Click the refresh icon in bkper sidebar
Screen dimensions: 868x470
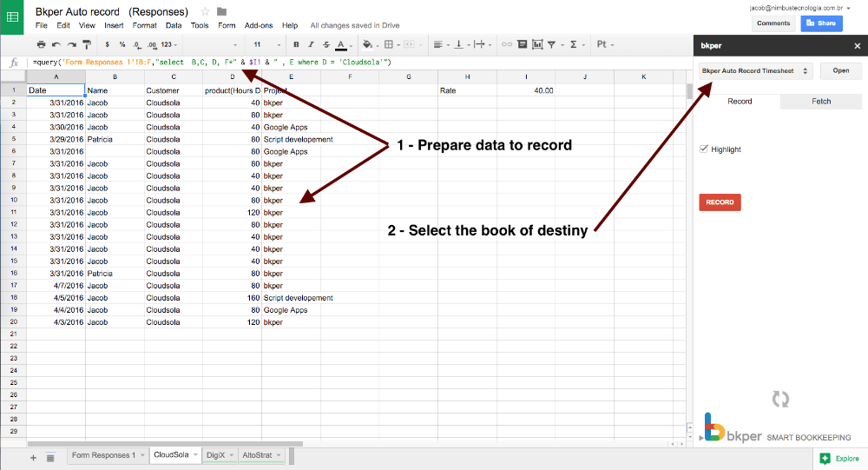(x=780, y=399)
